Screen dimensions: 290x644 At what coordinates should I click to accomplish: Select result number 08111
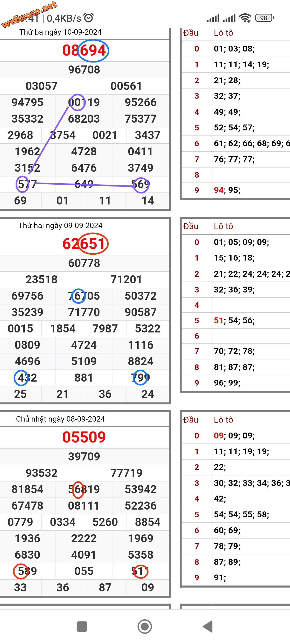(x=84, y=506)
